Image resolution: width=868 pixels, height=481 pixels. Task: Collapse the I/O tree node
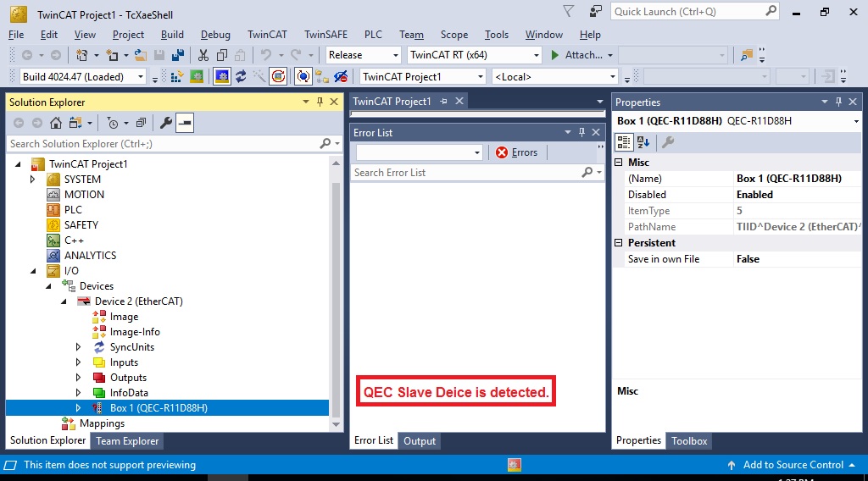(x=33, y=271)
